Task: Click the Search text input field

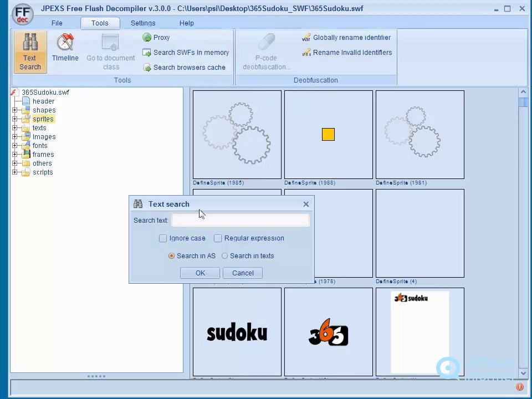Action: click(241, 220)
